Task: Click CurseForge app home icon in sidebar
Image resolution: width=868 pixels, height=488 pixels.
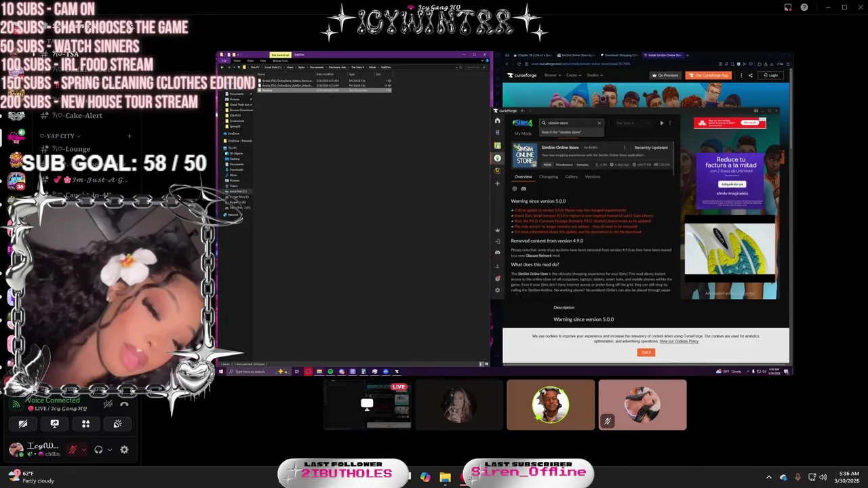Action: pos(498,121)
